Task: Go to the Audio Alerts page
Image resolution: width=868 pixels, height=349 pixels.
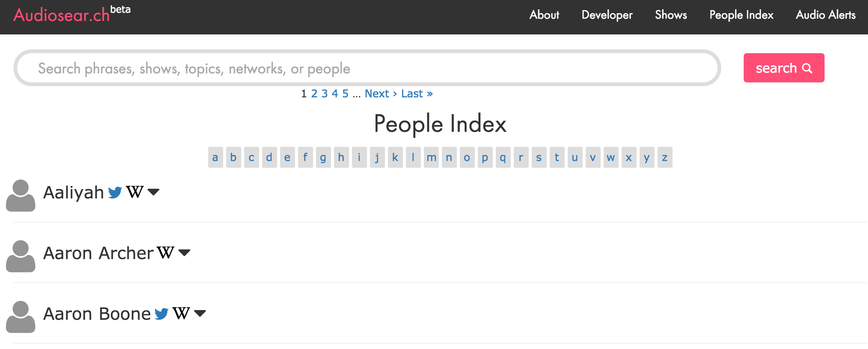Action: 826,15
